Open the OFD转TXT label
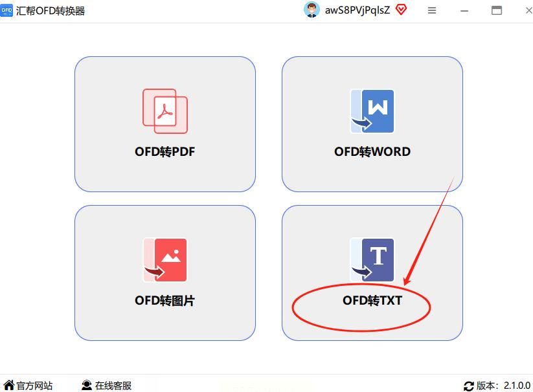The image size is (533, 392). 372,300
